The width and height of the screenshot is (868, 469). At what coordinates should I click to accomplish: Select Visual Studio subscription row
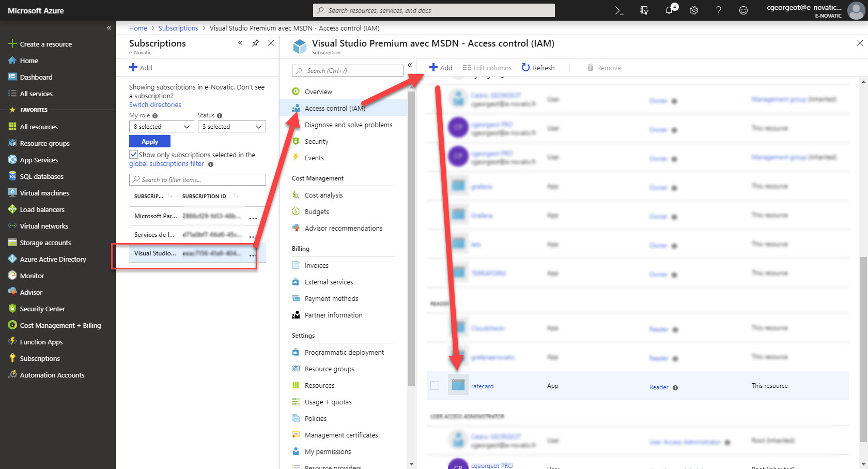(197, 253)
